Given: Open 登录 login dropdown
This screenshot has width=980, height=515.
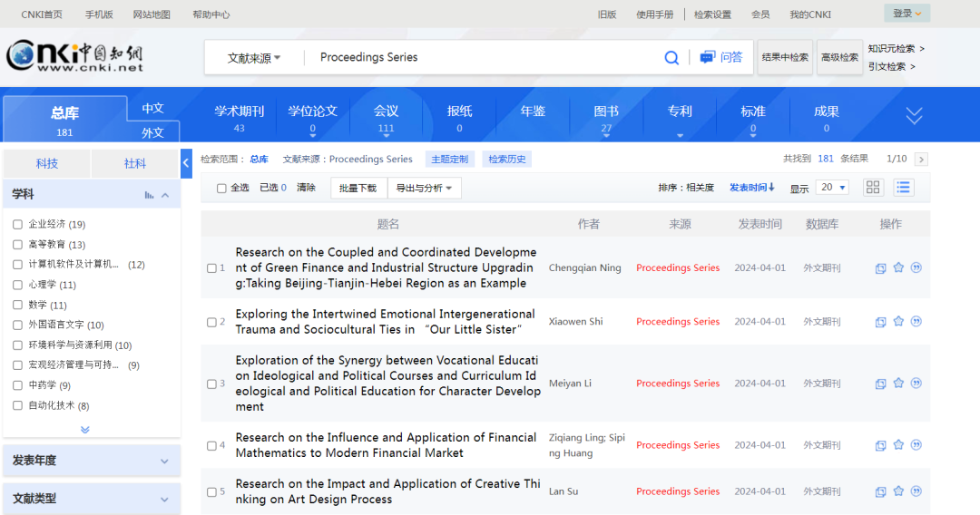Looking at the screenshot, I should (906, 13).
